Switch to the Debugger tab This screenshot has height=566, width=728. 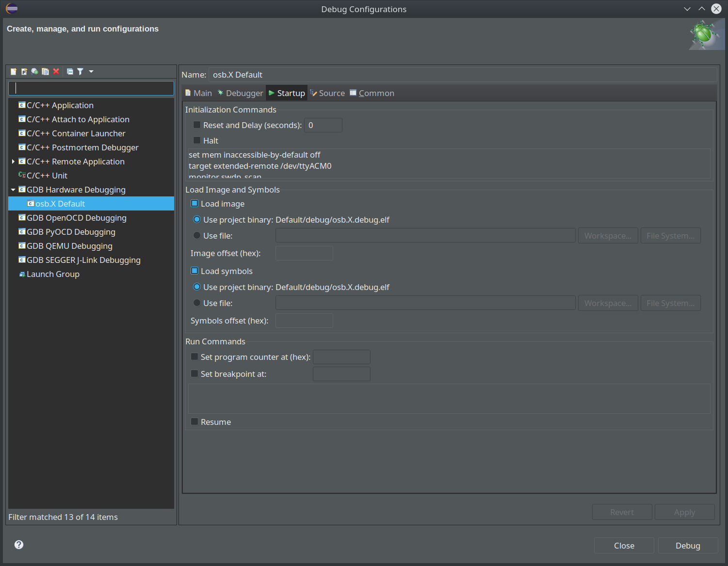[240, 93]
